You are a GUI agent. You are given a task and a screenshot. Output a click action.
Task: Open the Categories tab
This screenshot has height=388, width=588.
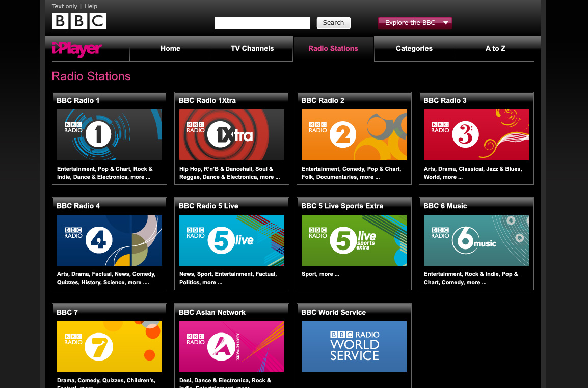[x=414, y=49]
